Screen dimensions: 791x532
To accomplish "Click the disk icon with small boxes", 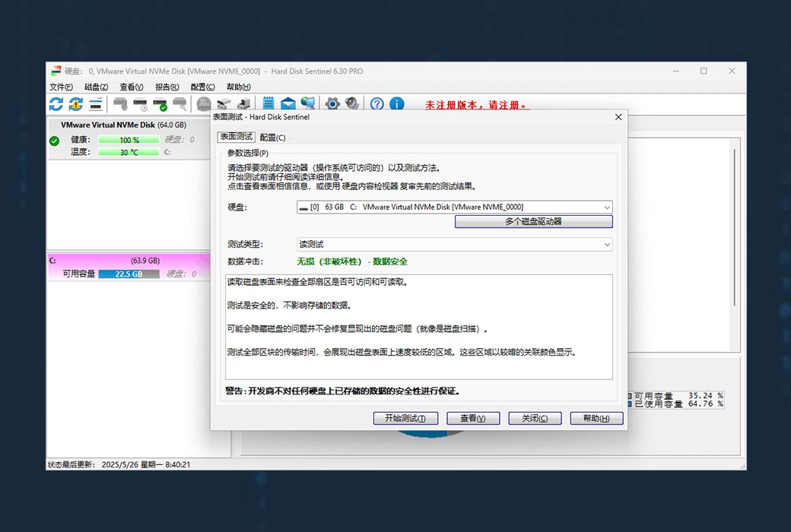I will 224,104.
